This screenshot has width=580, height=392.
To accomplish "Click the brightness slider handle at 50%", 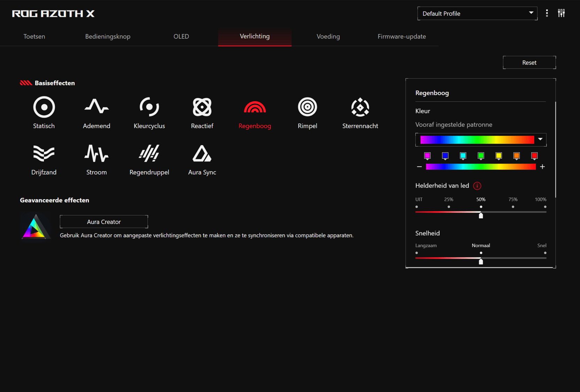I will click(x=481, y=215).
